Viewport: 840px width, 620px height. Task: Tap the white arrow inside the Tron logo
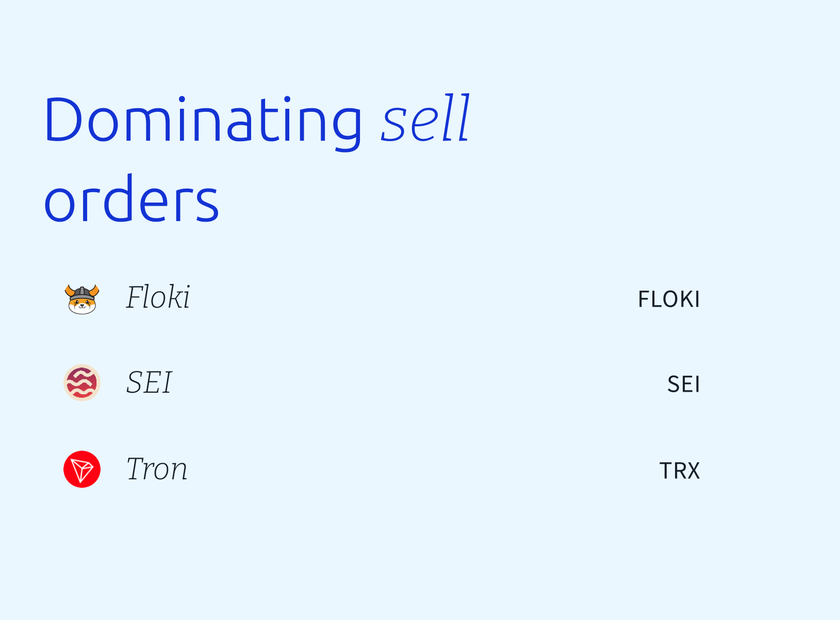point(81,470)
